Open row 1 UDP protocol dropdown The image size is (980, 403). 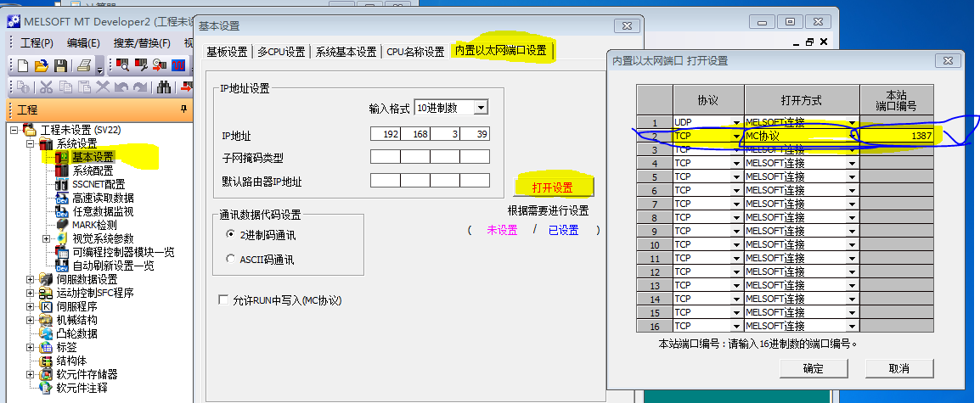736,122
